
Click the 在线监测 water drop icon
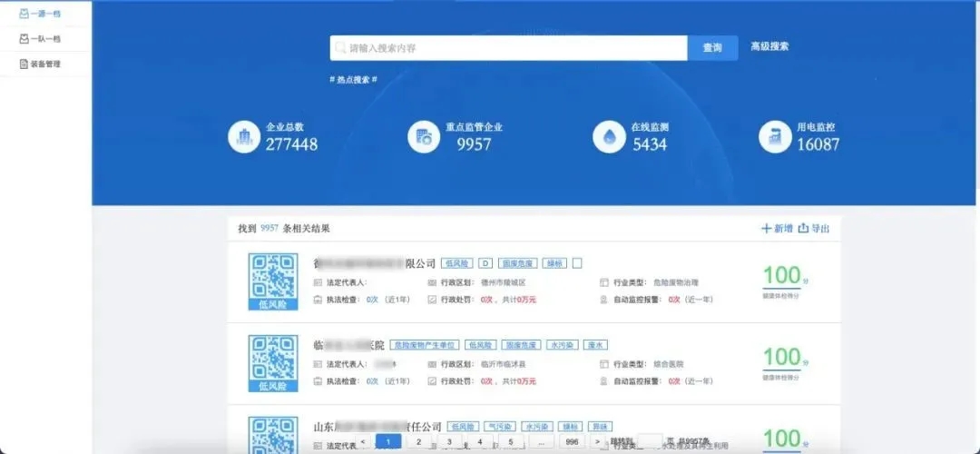click(x=609, y=137)
